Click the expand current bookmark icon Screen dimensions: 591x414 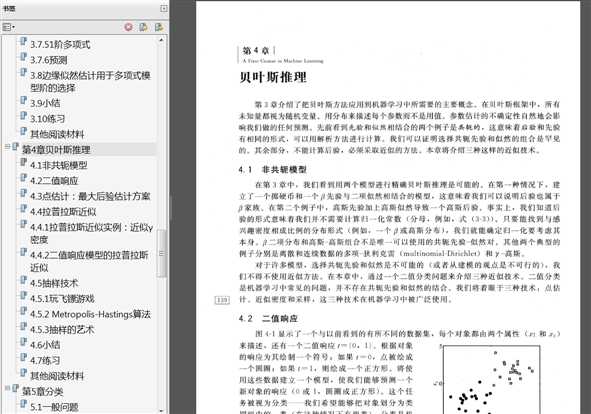click(x=159, y=27)
